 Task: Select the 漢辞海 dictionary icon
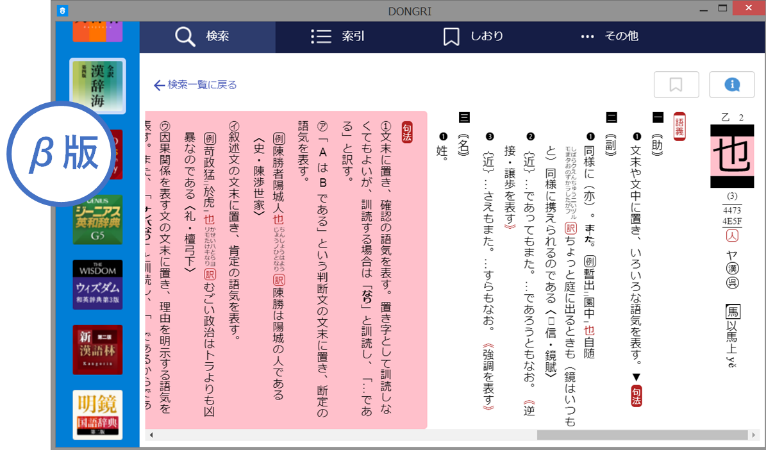click(x=98, y=86)
